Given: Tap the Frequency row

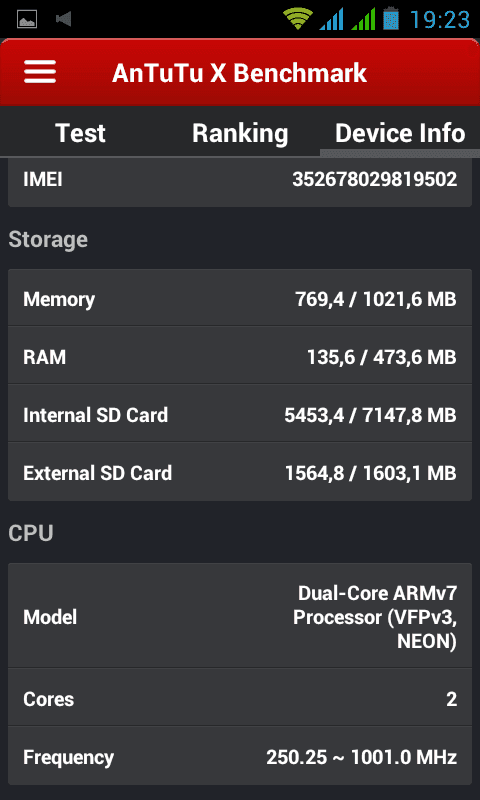Looking at the screenshot, I should pyautogui.click(x=240, y=756).
